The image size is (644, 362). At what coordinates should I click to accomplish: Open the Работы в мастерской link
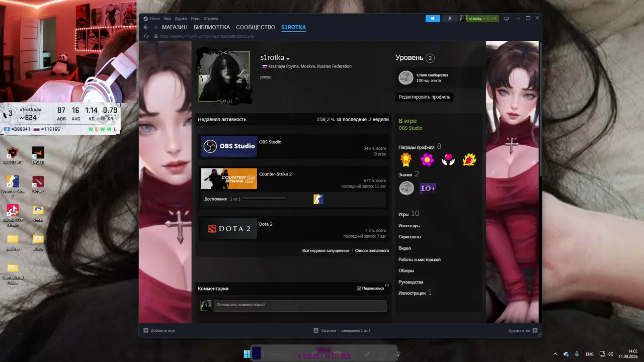[x=420, y=259]
